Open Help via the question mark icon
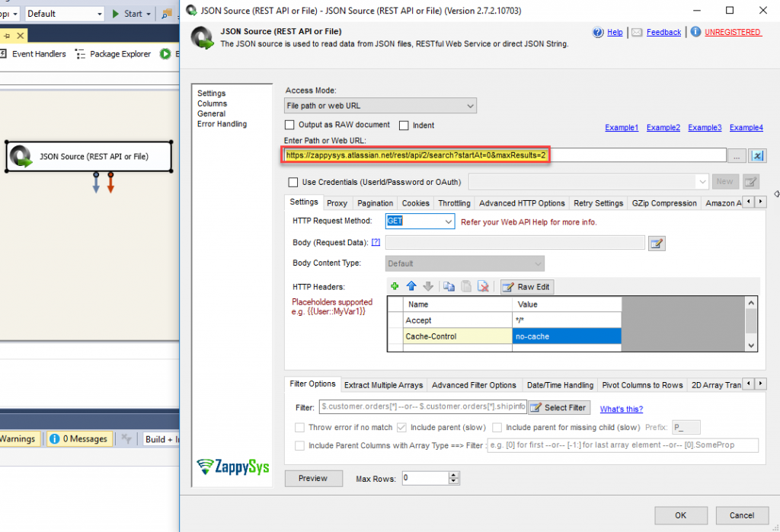The width and height of the screenshot is (780, 532). pyautogui.click(x=599, y=32)
